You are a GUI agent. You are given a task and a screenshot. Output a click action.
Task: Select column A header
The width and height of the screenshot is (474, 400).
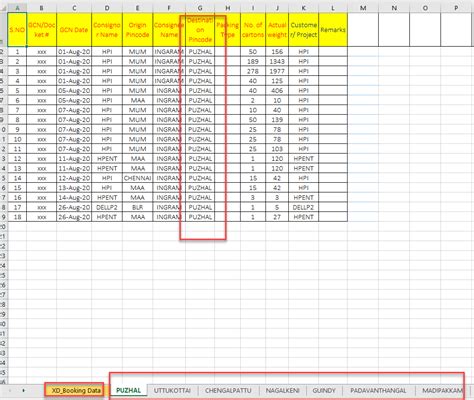click(17, 8)
